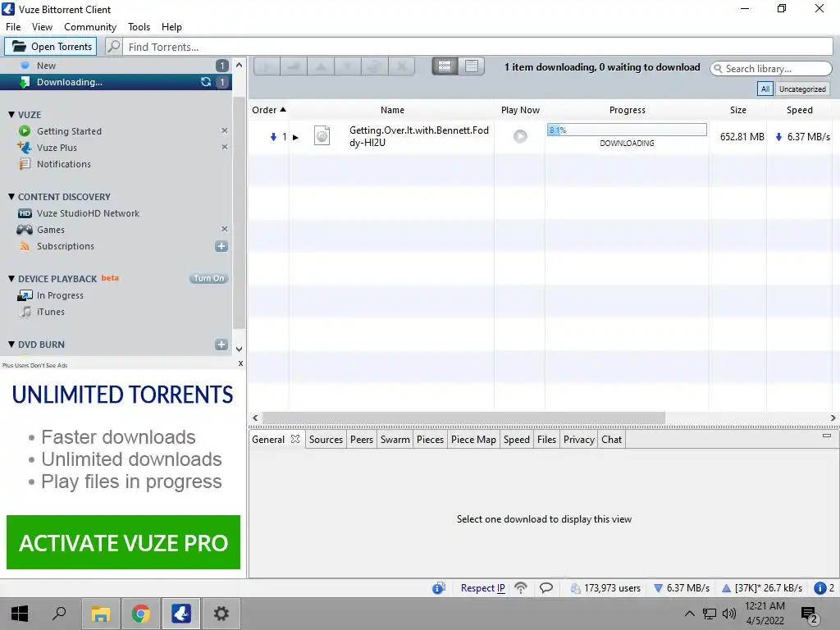Click the In Progress device icon
This screenshot has width=840, height=630.
[25, 295]
